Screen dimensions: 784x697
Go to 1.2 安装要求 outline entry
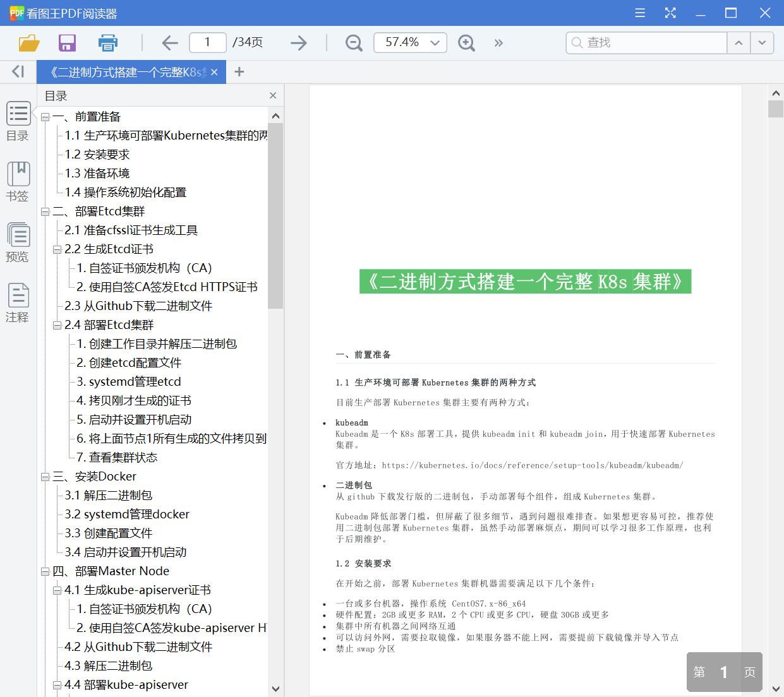click(x=97, y=155)
